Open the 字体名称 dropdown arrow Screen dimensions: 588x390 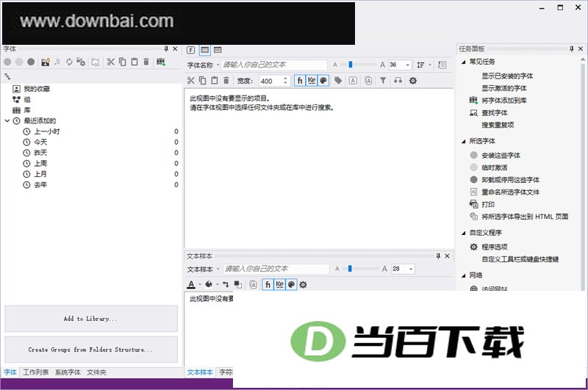218,65
